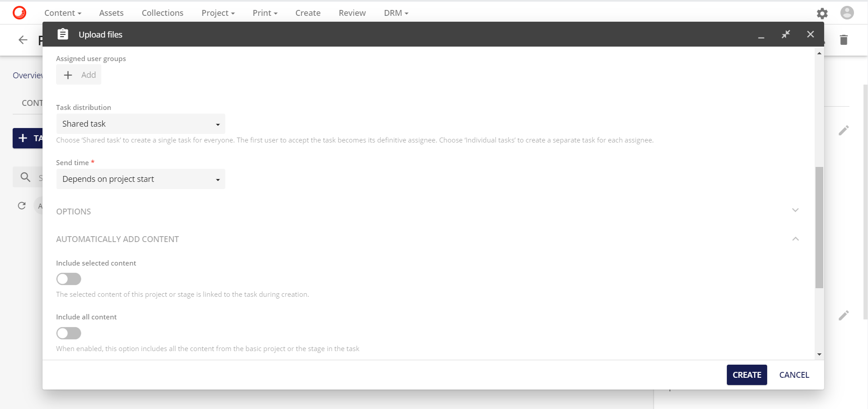Go to the Review section
This screenshot has height=409, width=868.
(x=352, y=13)
